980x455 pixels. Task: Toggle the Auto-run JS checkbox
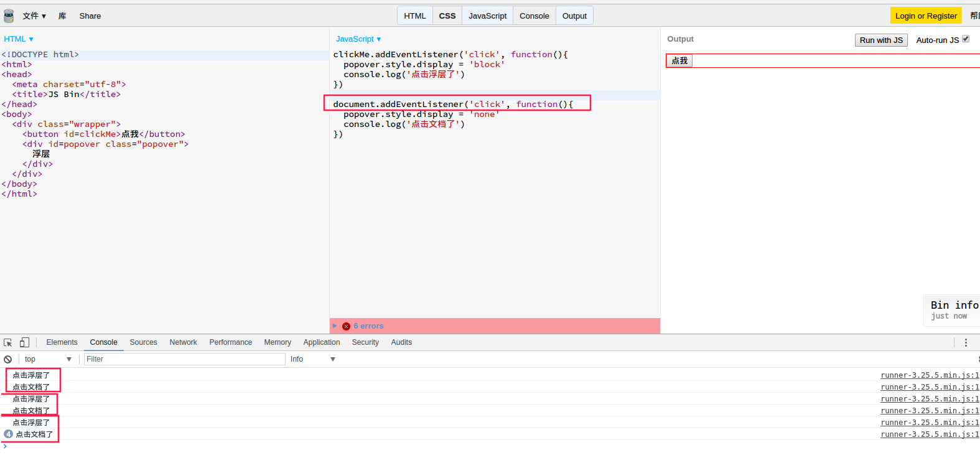point(966,39)
